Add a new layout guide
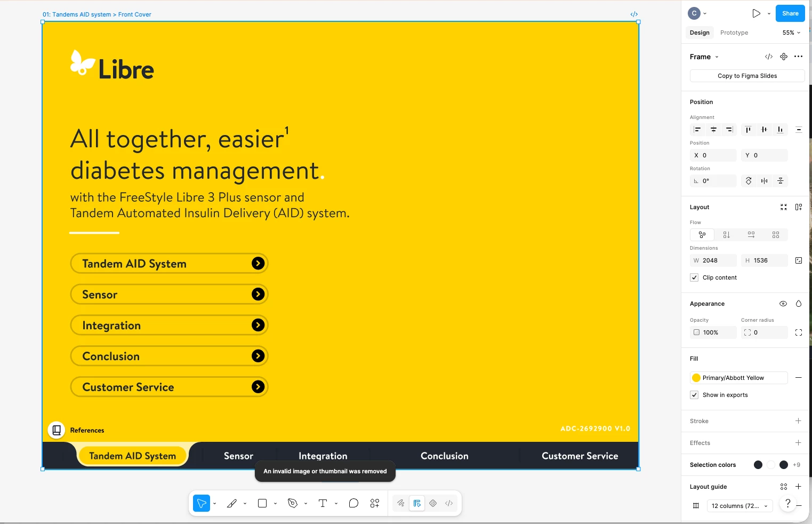Image resolution: width=812 pixels, height=524 pixels. click(x=798, y=487)
